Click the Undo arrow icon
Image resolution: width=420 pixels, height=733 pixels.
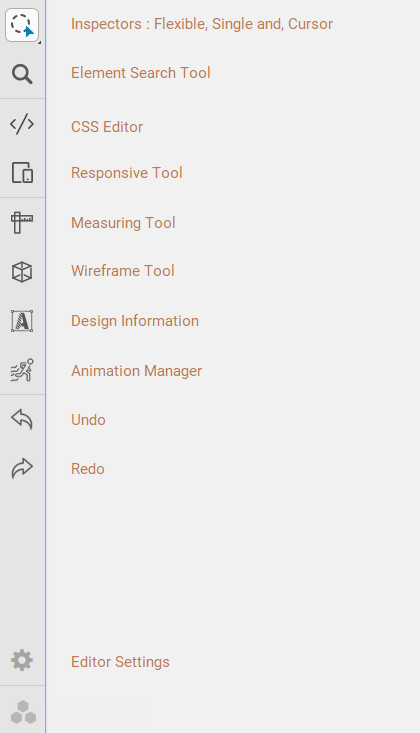22,419
